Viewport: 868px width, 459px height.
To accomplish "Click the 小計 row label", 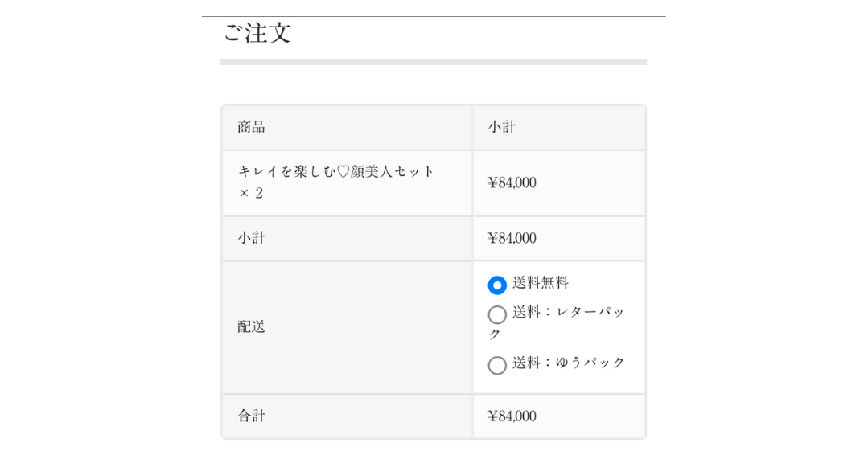I will click(251, 238).
